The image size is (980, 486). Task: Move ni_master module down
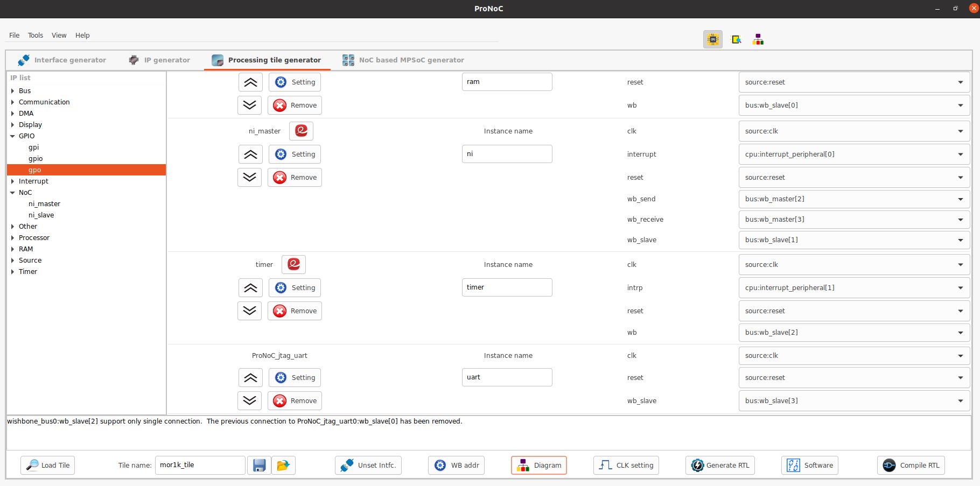pyautogui.click(x=250, y=177)
